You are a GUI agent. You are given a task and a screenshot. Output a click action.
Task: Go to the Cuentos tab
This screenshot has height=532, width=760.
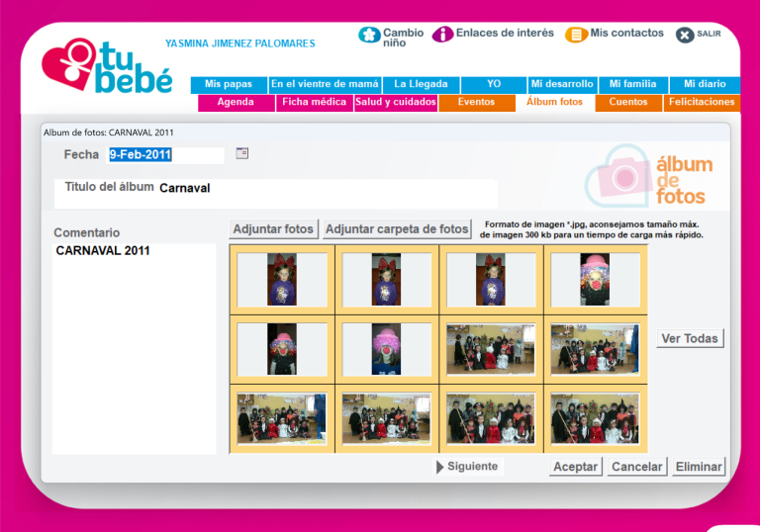click(x=628, y=103)
